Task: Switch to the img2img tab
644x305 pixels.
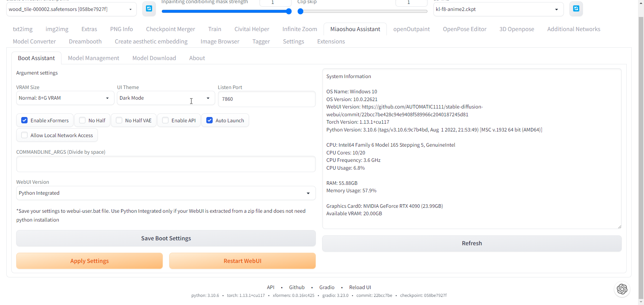Action: [57, 29]
